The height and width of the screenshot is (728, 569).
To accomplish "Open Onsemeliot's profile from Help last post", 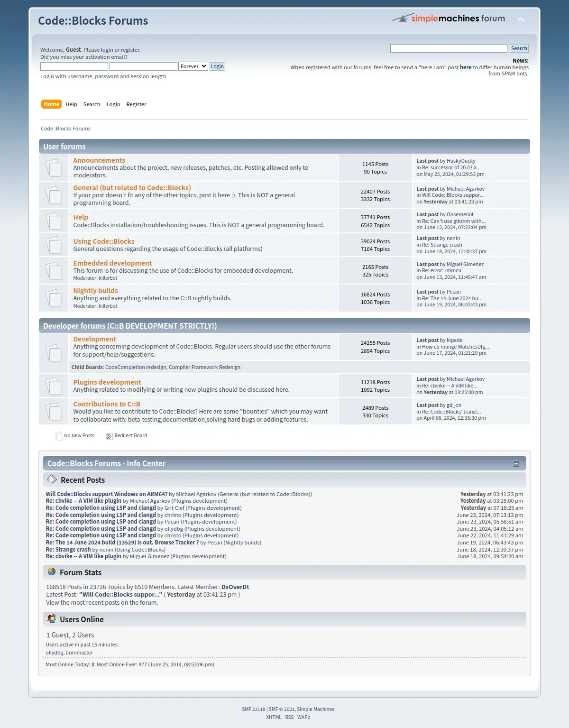I will (460, 214).
